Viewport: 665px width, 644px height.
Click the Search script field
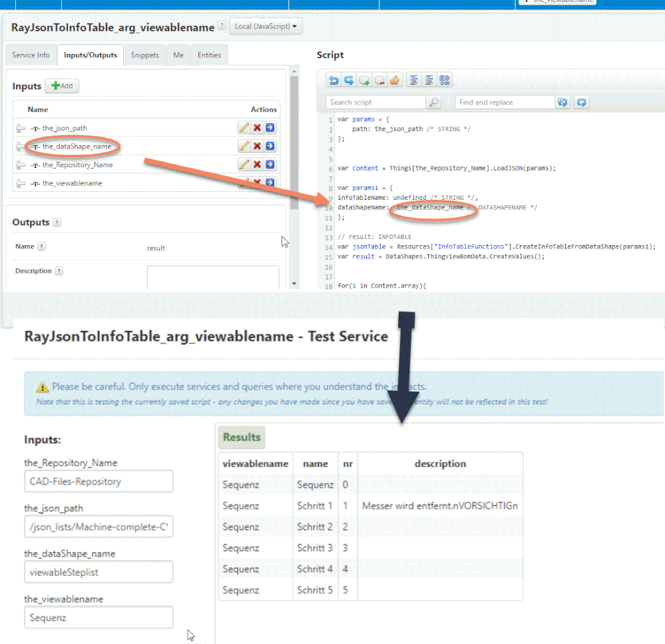pyautogui.click(x=375, y=103)
